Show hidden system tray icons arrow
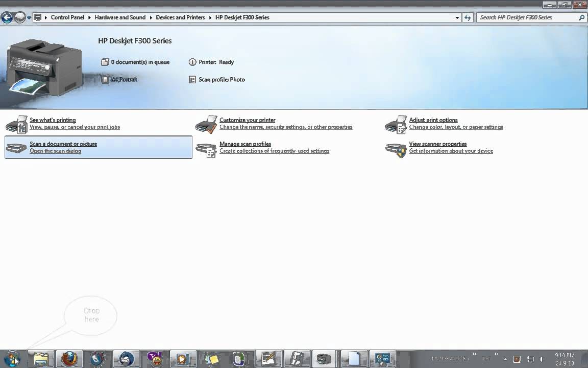588x368 pixels. click(505, 359)
